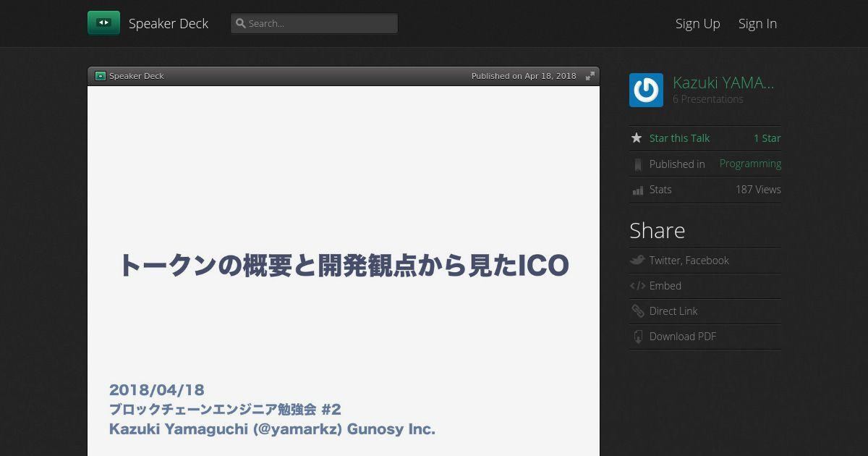This screenshot has width=868, height=456.
Task: Open the Programming category link
Action: (750, 164)
